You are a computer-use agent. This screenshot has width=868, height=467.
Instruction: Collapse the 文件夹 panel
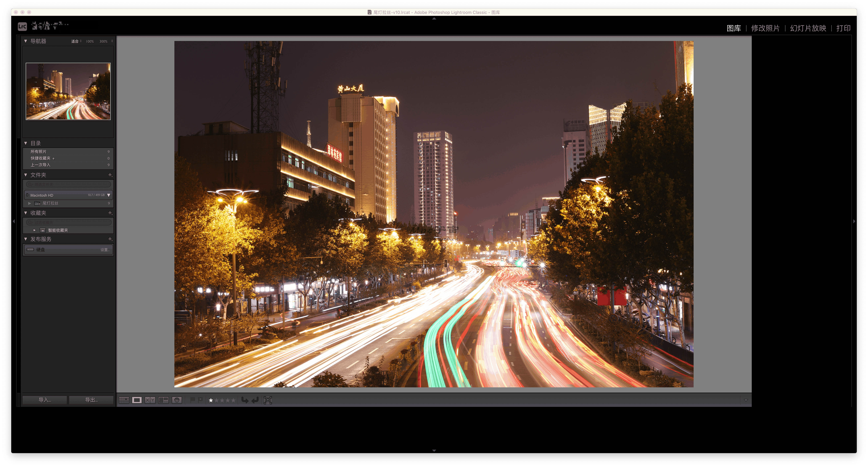click(x=26, y=175)
